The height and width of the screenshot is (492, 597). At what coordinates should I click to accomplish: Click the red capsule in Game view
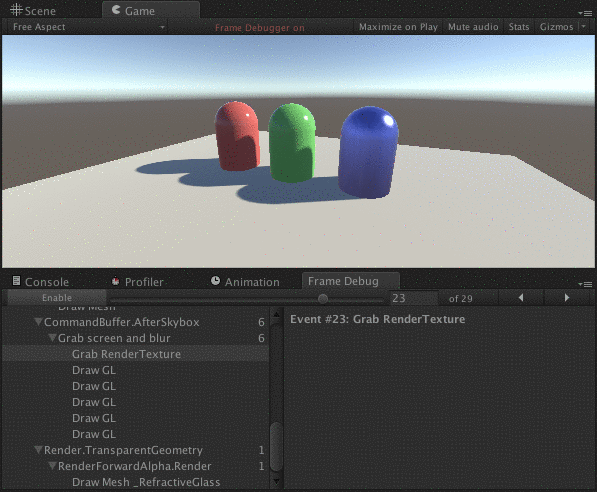pyautogui.click(x=237, y=136)
